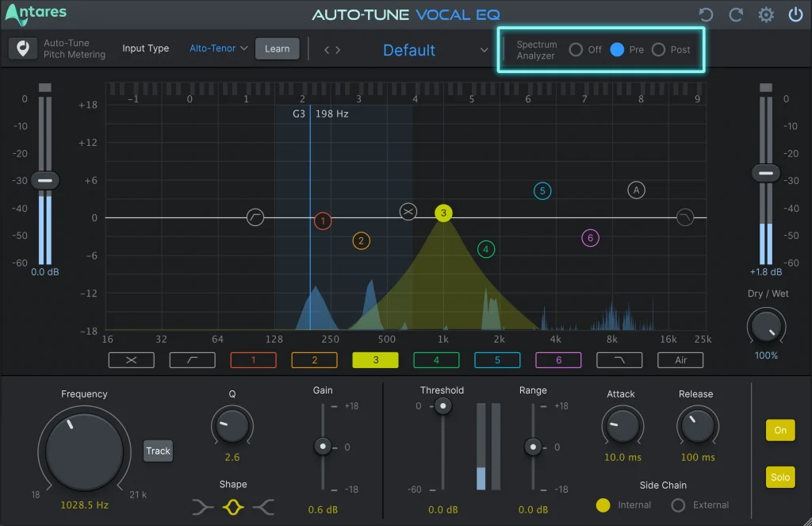Open the Alto-Tenor input type dropdown
Viewport: 812px width, 526px height.
click(218, 48)
